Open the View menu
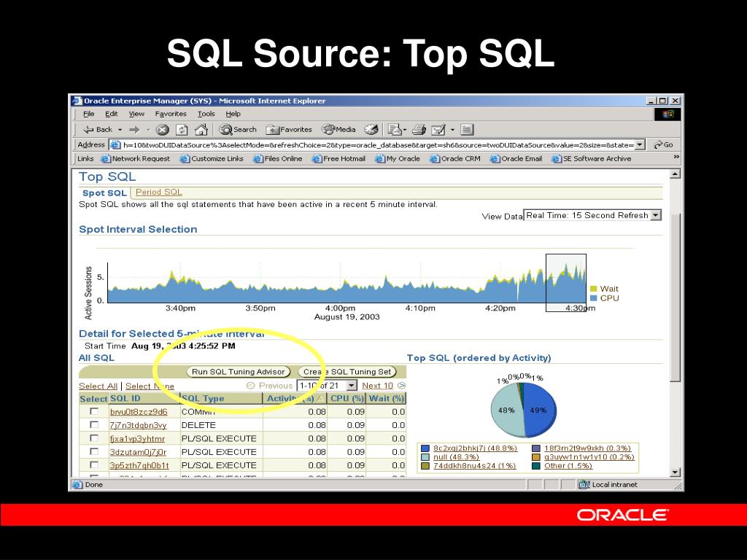Image resolution: width=747 pixels, height=560 pixels. pos(136,114)
